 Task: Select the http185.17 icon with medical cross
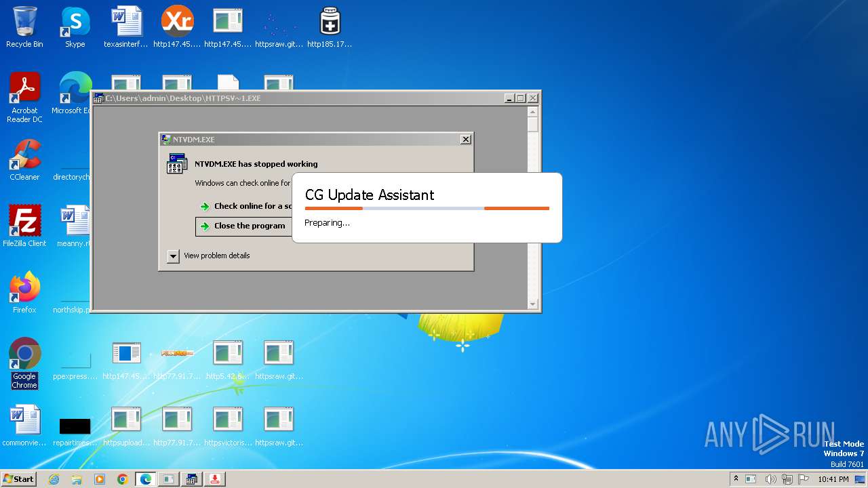click(x=330, y=27)
